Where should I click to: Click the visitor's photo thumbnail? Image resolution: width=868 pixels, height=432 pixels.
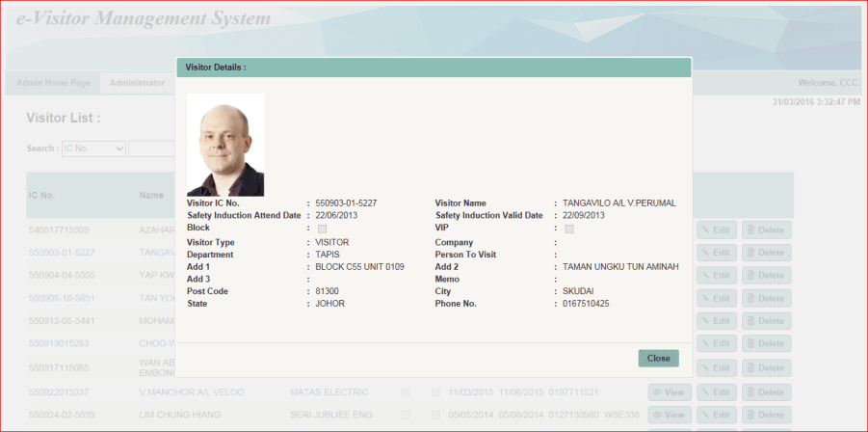(x=225, y=145)
